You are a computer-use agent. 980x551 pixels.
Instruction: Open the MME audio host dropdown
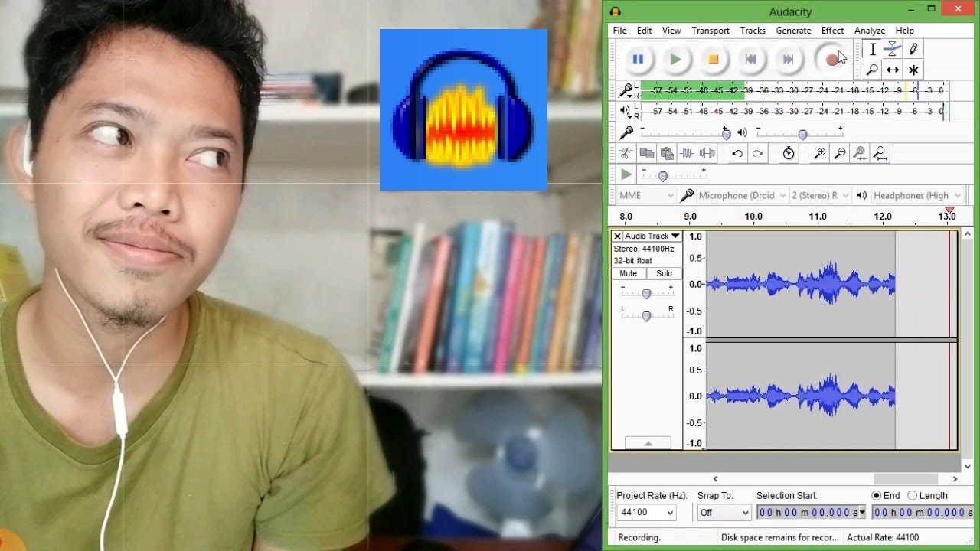646,195
